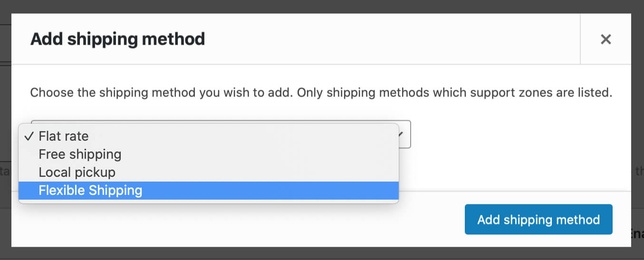This screenshot has width=644, height=260.
Task: Click the dialog footer beside the blue button
Action: click(285, 220)
